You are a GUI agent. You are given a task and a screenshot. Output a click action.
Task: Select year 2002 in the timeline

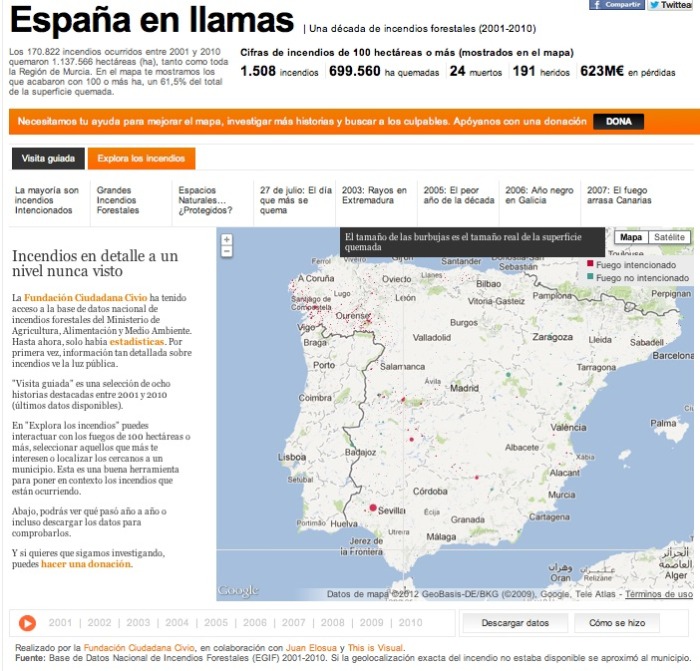[x=99, y=623]
